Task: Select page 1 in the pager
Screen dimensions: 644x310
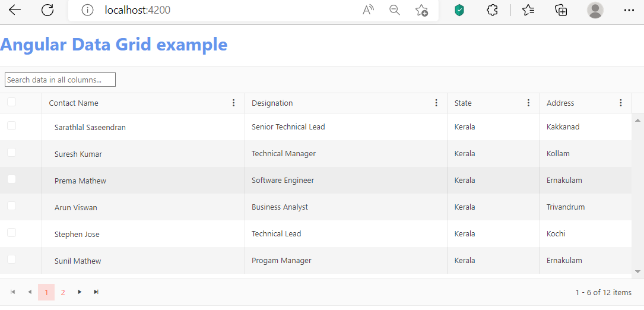Action: (x=46, y=292)
